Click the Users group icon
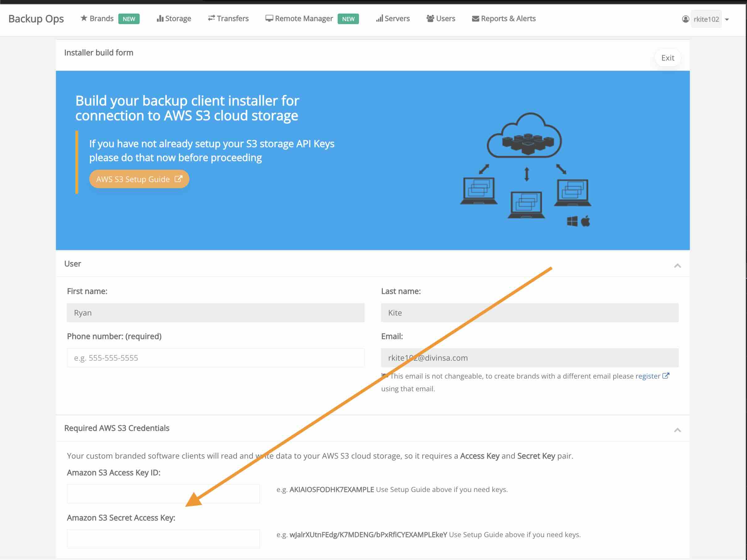 click(x=430, y=19)
